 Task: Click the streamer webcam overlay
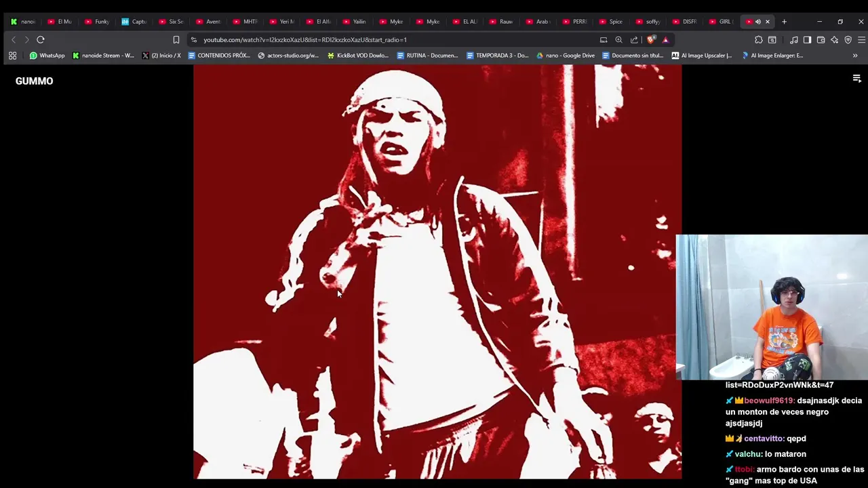coord(772,308)
